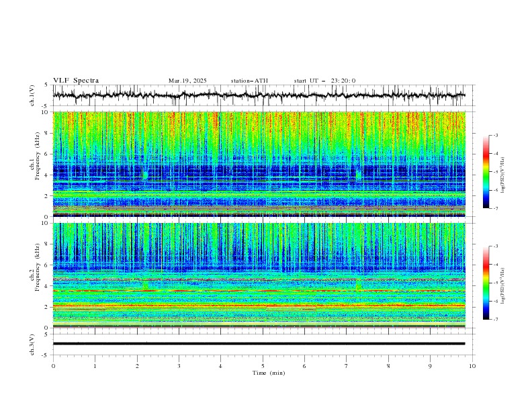Image resolution: width=532 pixels, height=411 pixels.
Task: Click the '-7' tick on ch.1 color bar
Action: coord(496,208)
